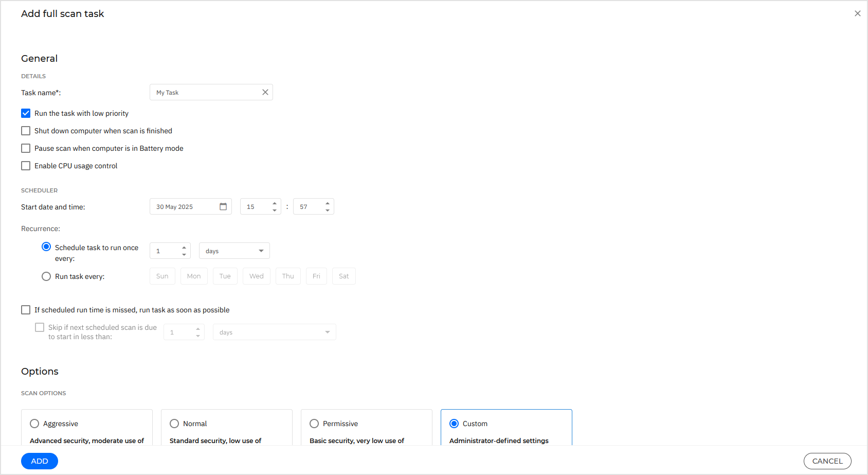Click the CANCEL button
868x475 pixels.
pyautogui.click(x=827, y=461)
